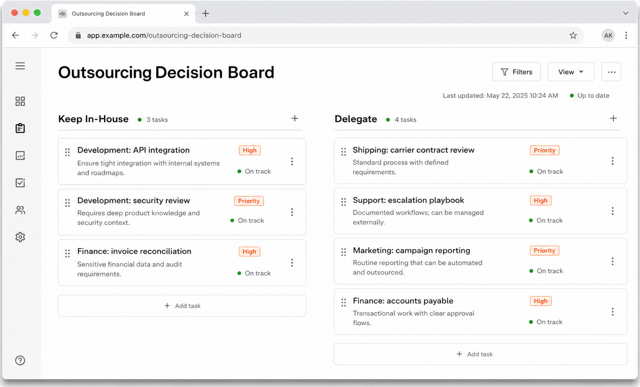Open the checkmark tasks icon in sidebar

[x=20, y=182]
